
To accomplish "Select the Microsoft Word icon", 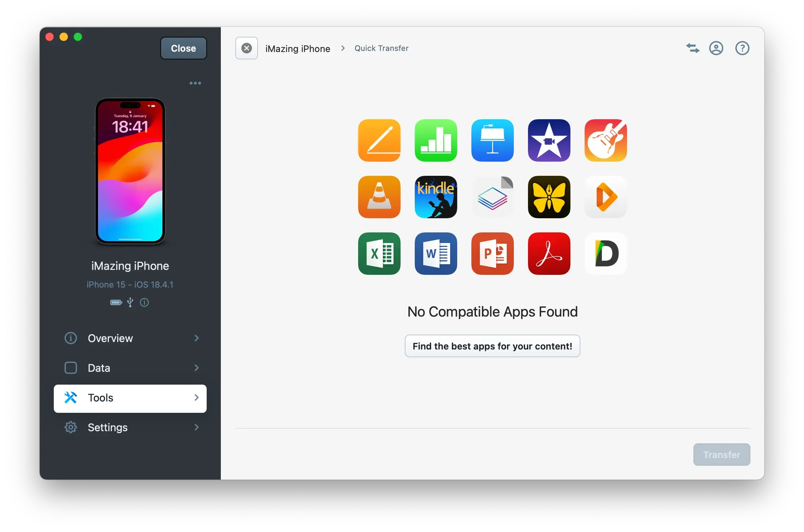I will pos(436,254).
